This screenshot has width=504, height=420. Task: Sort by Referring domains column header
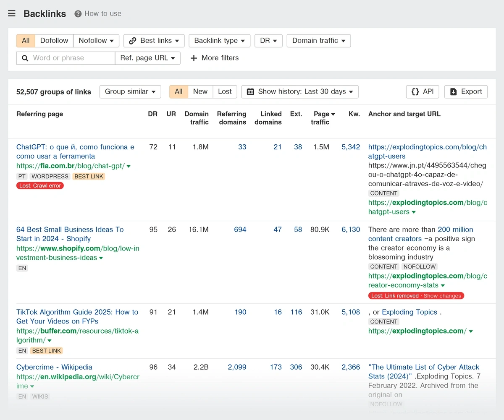point(231,118)
